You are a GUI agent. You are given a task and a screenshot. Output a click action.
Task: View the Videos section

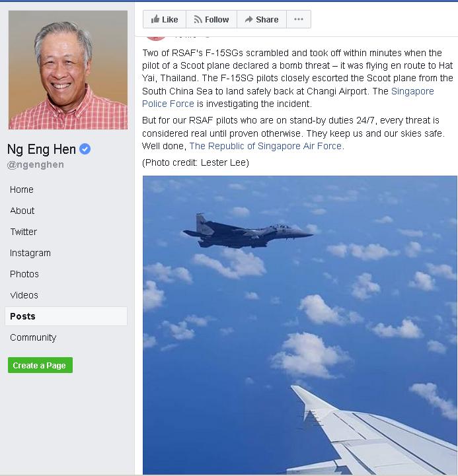(24, 295)
